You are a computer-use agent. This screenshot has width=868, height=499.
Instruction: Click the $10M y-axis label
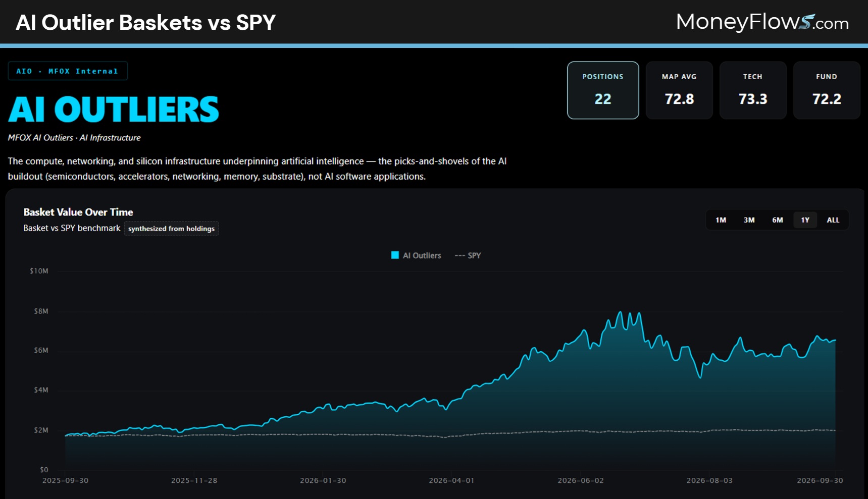(x=39, y=271)
